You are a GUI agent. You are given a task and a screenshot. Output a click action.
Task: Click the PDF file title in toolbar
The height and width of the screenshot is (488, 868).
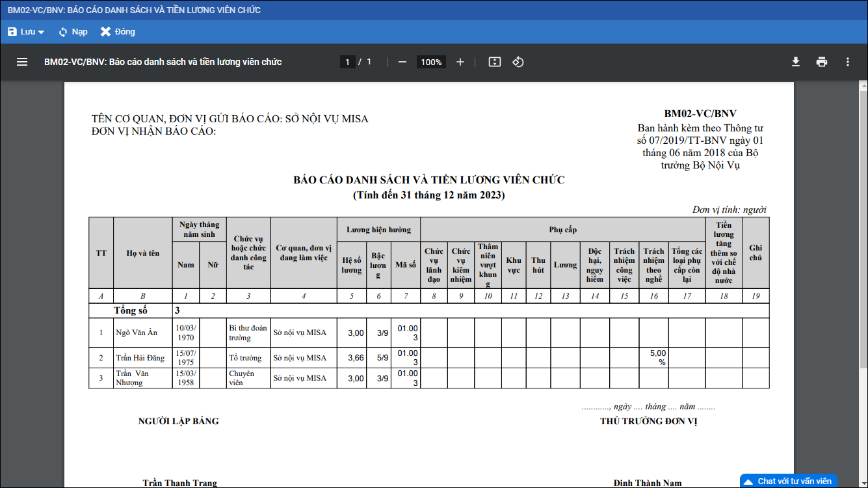[163, 62]
